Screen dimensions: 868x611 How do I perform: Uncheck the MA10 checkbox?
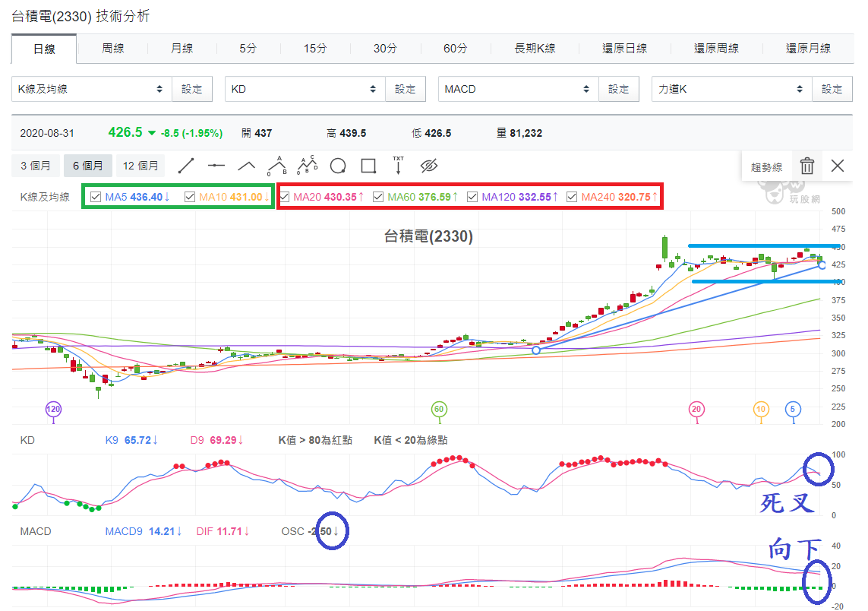[190, 197]
